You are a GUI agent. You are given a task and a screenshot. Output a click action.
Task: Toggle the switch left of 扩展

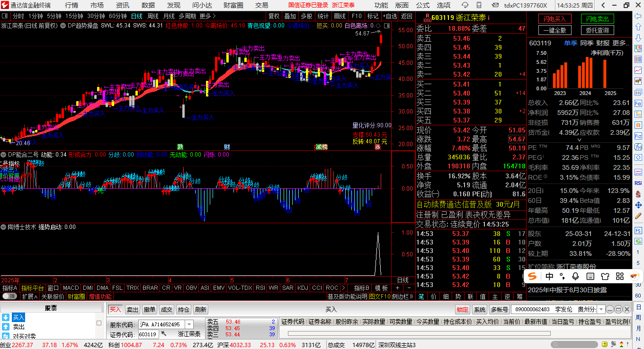(9, 296)
